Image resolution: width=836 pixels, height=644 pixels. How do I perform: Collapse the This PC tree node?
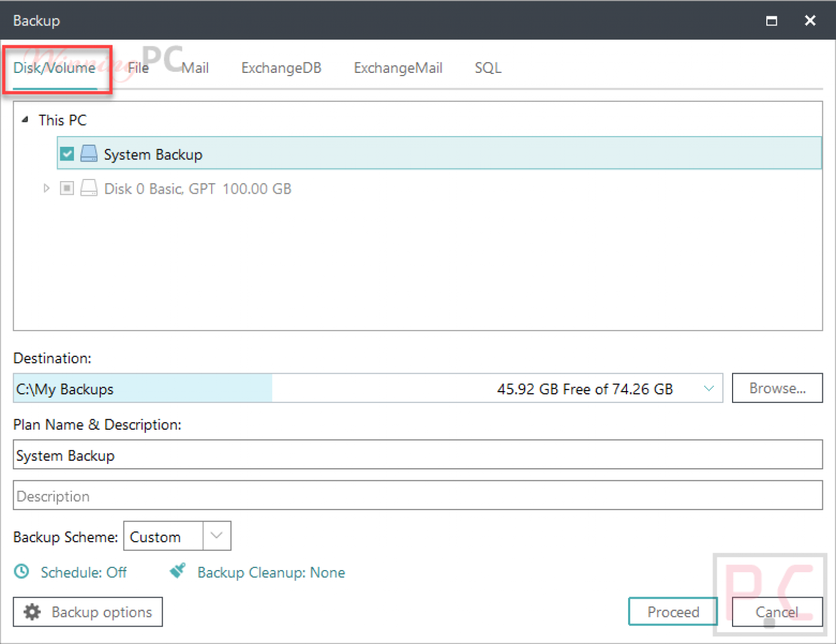[25, 120]
